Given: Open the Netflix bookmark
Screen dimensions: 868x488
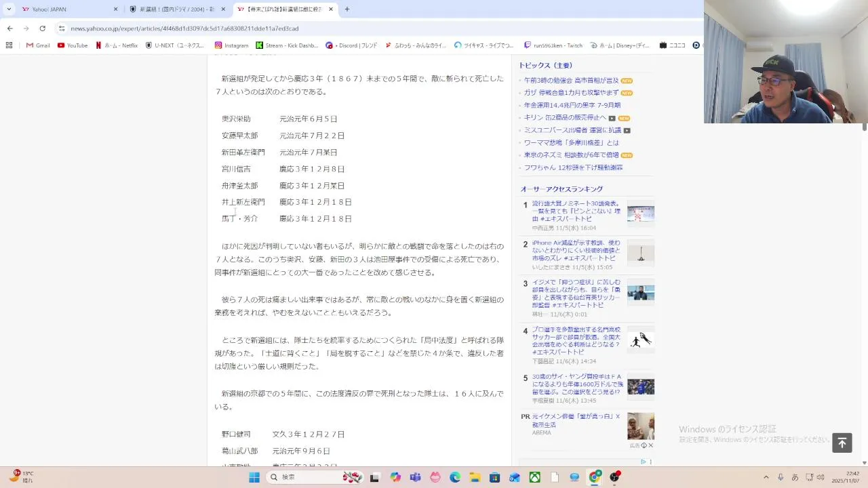Looking at the screenshot, I should click(117, 45).
